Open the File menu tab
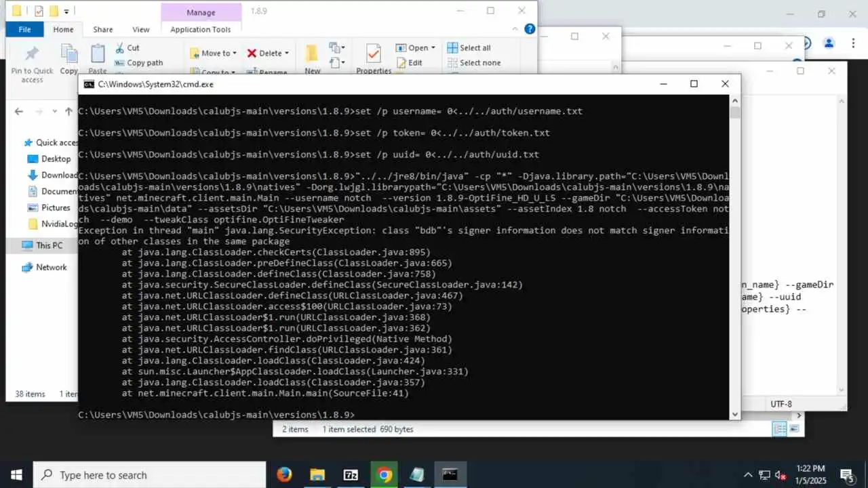868x488 pixels. coord(25,30)
